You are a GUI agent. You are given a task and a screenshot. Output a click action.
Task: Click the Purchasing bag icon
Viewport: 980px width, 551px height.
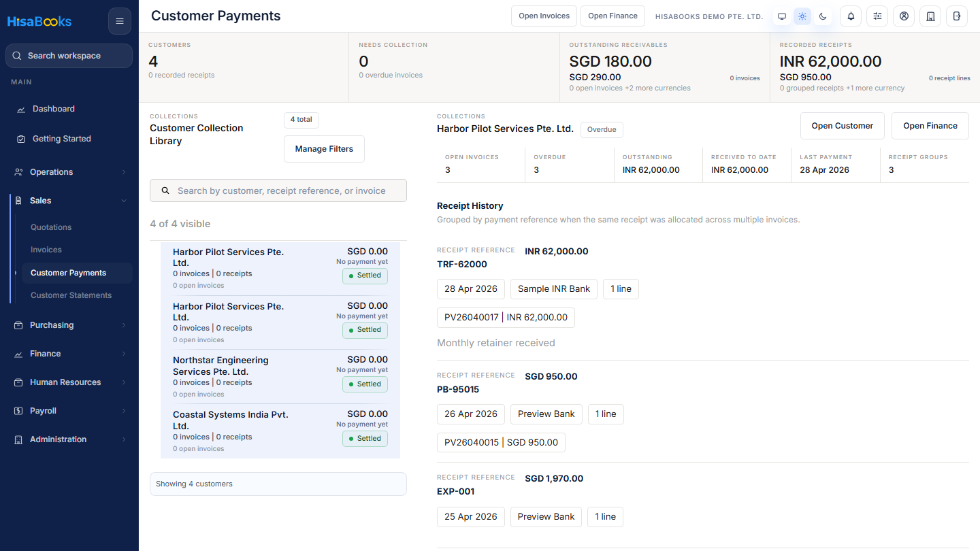click(x=18, y=325)
